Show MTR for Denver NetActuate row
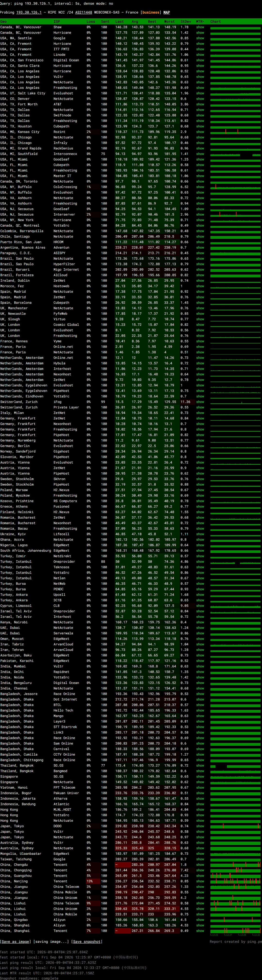 tap(200, 99)
